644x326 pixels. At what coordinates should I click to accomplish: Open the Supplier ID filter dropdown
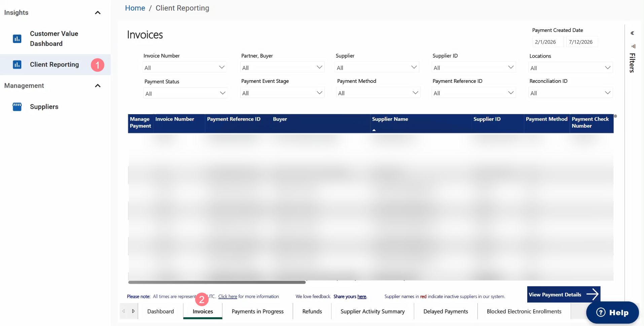474,67
